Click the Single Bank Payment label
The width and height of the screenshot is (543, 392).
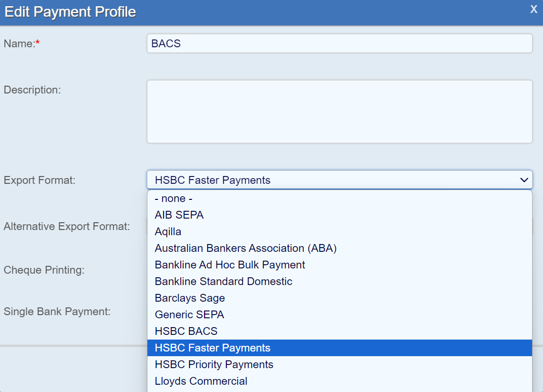click(57, 312)
